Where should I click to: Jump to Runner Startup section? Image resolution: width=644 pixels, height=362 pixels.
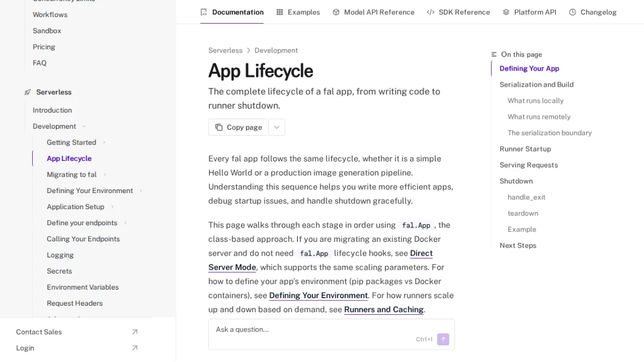(525, 149)
